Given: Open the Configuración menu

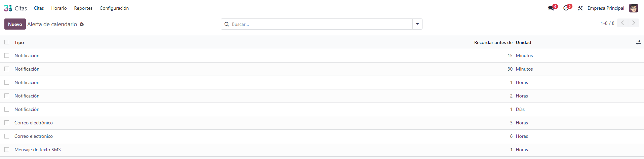Looking at the screenshot, I should point(114,8).
